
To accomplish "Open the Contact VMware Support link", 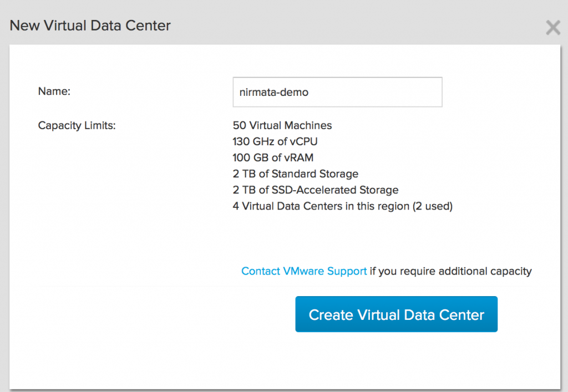I will 304,271.
